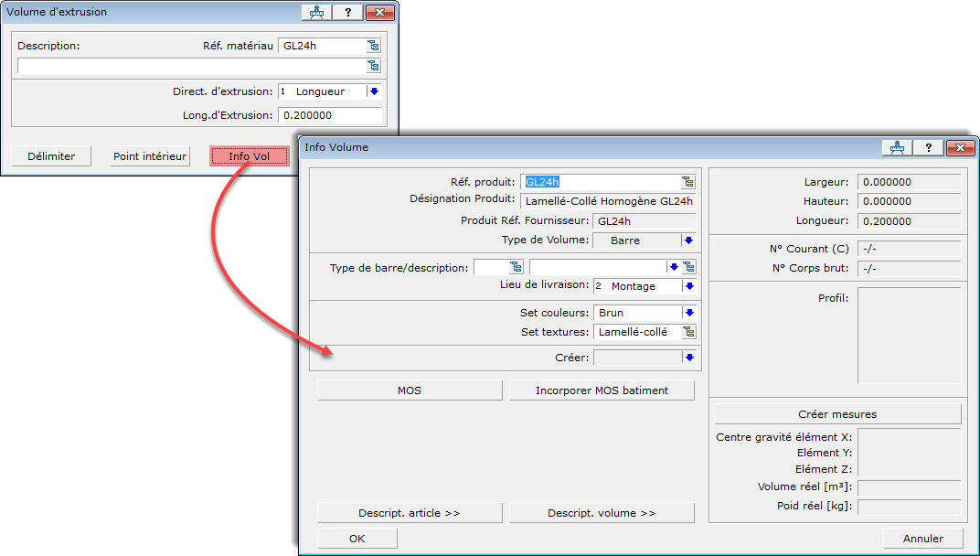Click the Point intérieur button
This screenshot has width=980, height=556.
click(x=150, y=156)
